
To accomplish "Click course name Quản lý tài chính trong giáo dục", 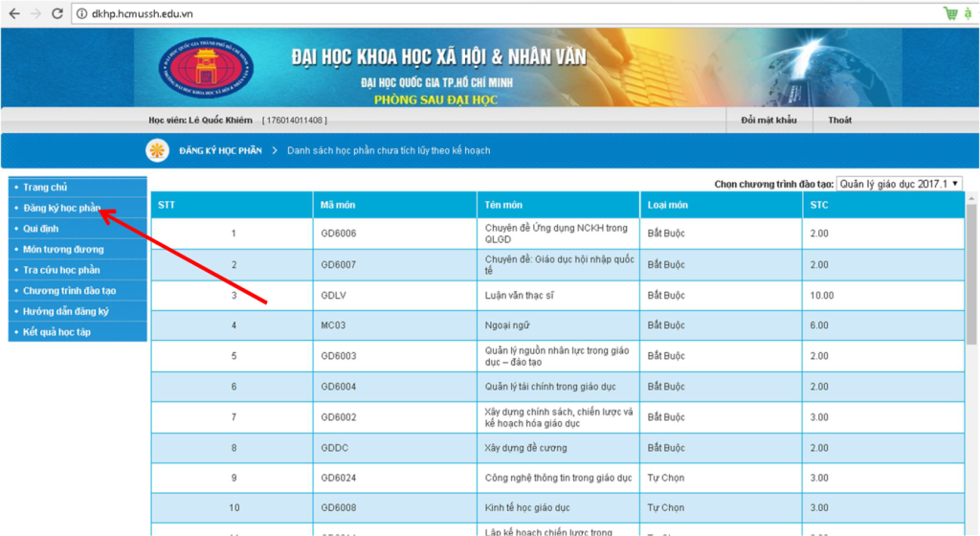I will [x=550, y=386].
